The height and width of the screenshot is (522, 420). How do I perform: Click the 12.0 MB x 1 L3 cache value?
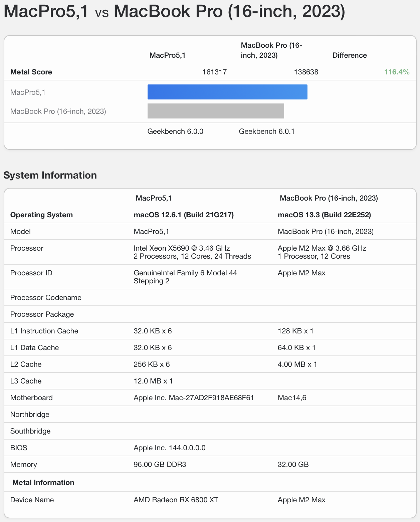point(153,381)
